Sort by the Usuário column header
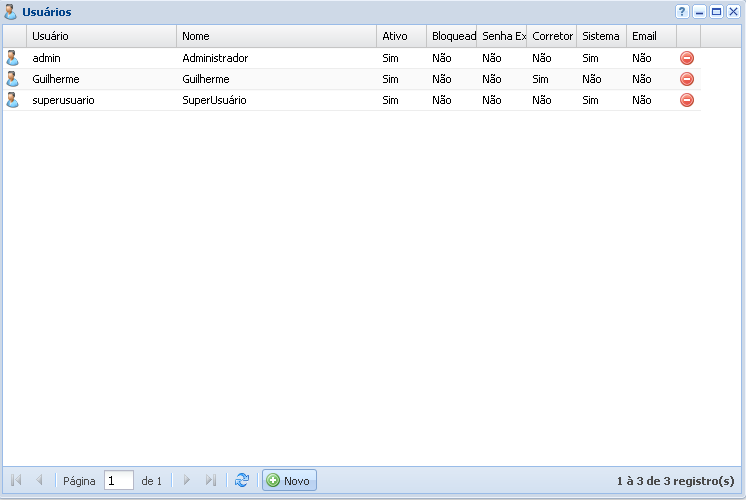This screenshot has height=500, width=746. [x=101, y=36]
